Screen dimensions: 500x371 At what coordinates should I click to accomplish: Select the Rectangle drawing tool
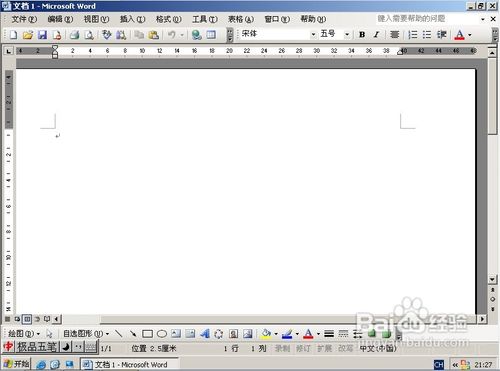pyautogui.click(x=147, y=333)
